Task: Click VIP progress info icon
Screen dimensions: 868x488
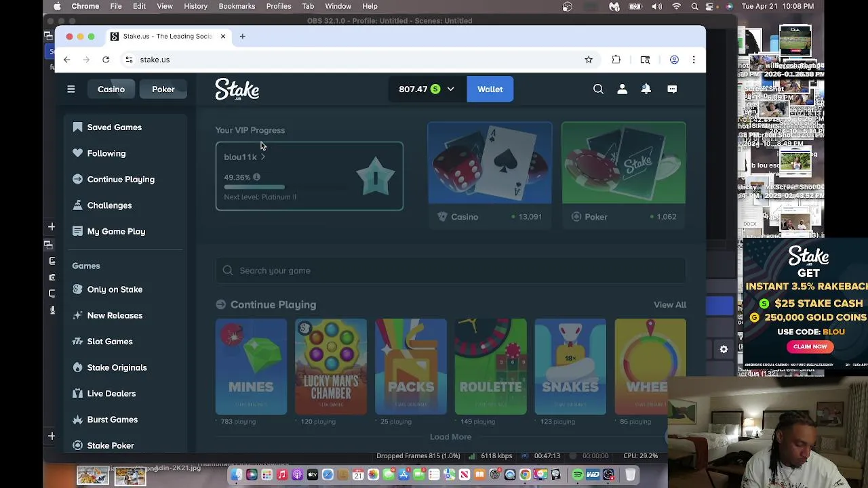Action: click(256, 177)
